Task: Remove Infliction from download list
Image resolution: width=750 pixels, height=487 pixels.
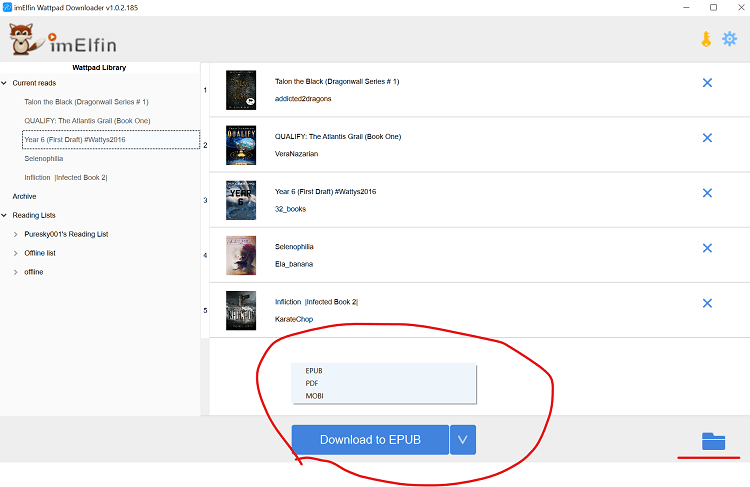Action: click(707, 303)
